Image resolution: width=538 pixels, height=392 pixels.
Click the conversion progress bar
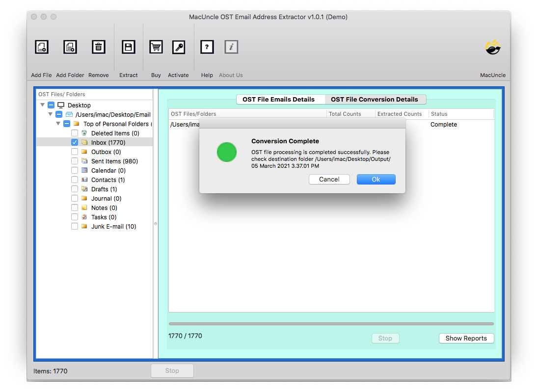pos(331,324)
